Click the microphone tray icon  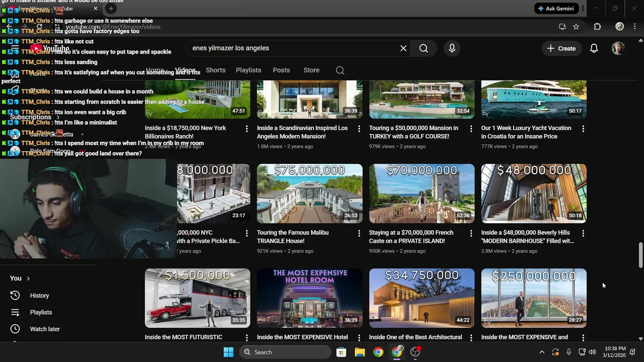coord(569,352)
